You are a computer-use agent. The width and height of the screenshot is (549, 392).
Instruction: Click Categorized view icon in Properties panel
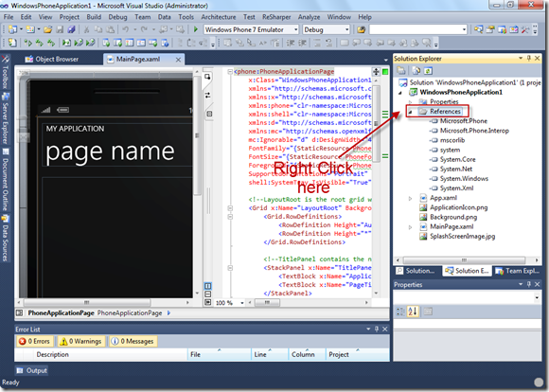point(400,312)
